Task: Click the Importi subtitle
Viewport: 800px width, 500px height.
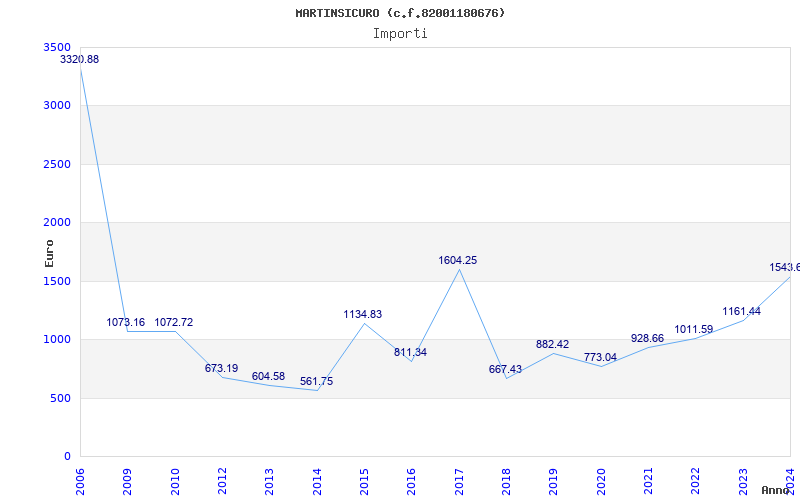Action: (x=400, y=34)
